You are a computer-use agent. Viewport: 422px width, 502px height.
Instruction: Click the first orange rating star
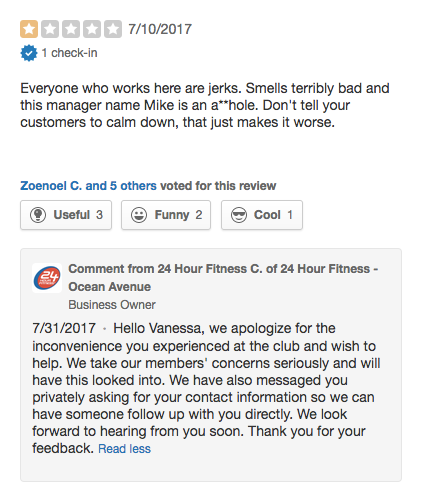(x=29, y=29)
